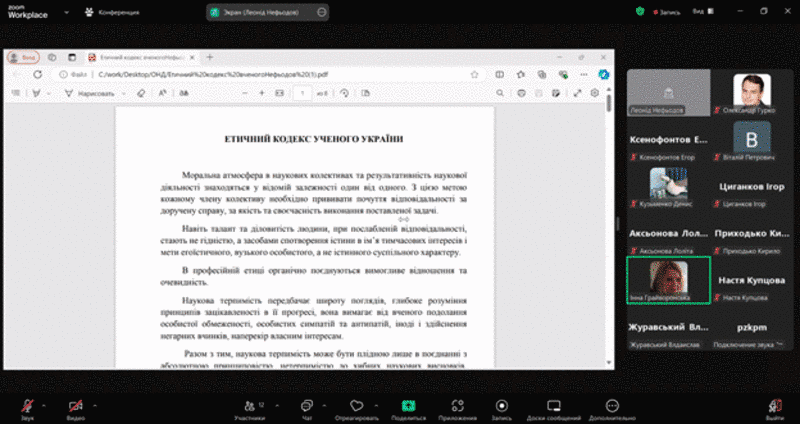
Task: Zoom in PDF with plus button
Action: click(262, 93)
